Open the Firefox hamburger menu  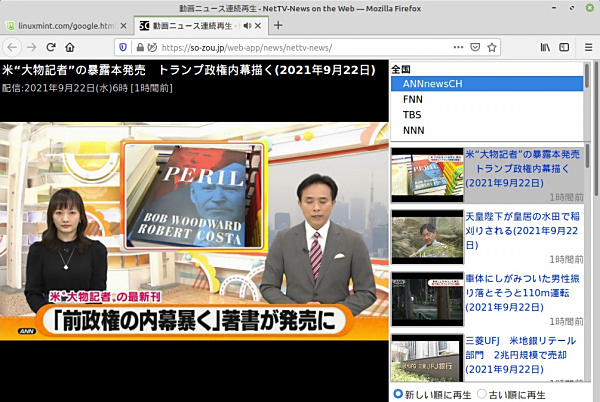coord(589,47)
